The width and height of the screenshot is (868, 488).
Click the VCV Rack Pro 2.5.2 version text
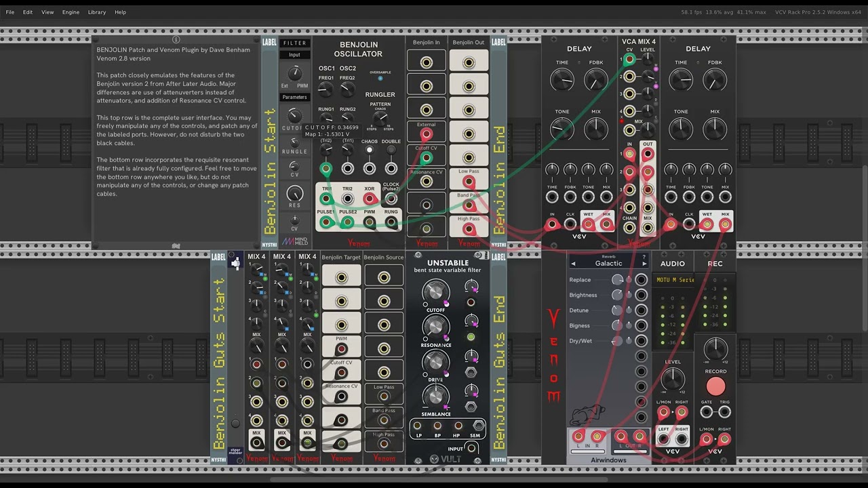[818, 12]
